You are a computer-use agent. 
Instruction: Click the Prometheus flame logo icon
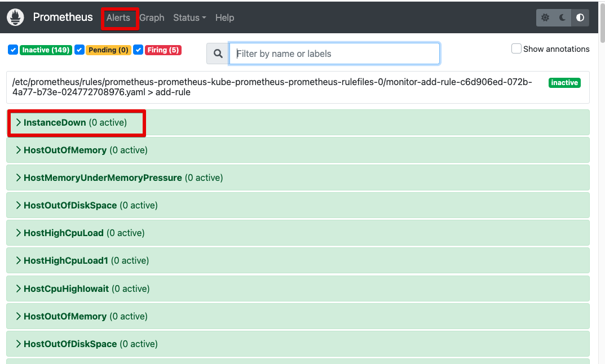pos(15,17)
